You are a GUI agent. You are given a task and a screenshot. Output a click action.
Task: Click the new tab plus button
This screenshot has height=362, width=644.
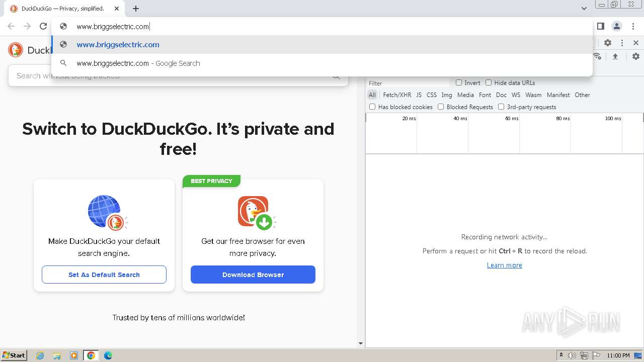tap(136, 9)
